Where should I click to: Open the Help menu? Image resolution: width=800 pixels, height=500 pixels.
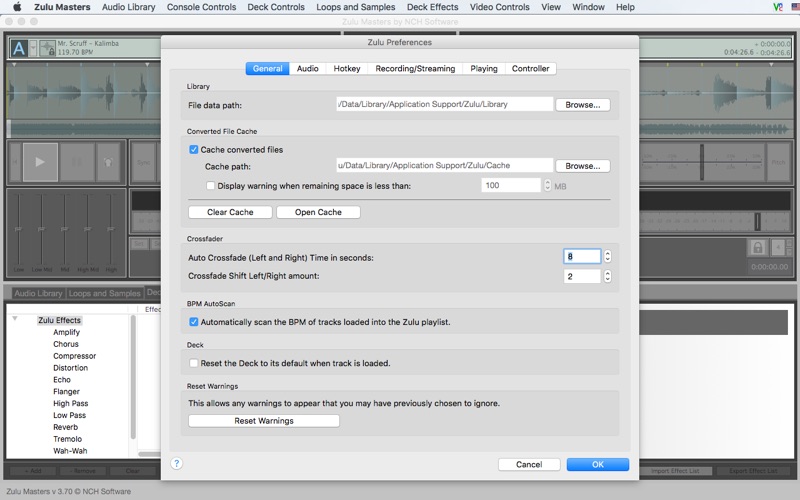click(625, 7)
